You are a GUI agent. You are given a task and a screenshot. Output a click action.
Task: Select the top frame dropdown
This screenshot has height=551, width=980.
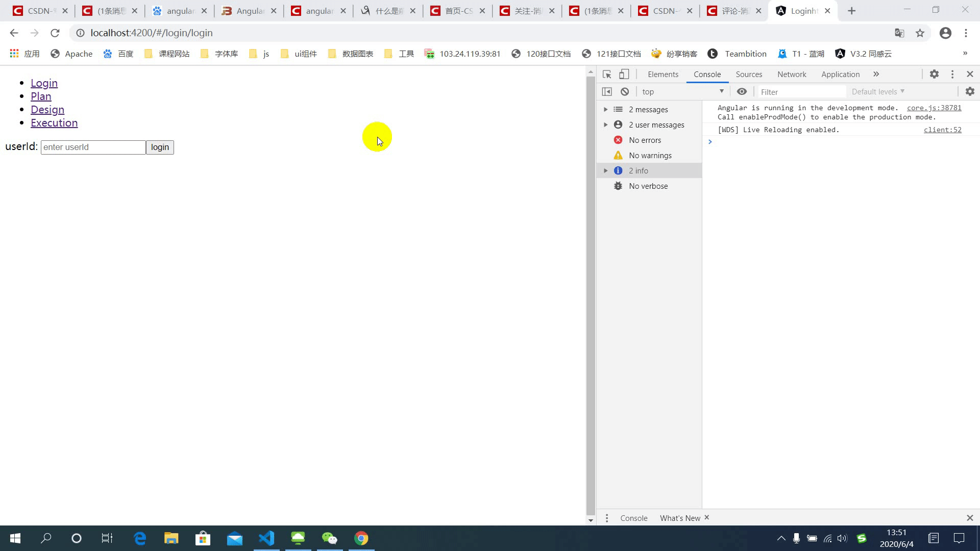pos(682,91)
